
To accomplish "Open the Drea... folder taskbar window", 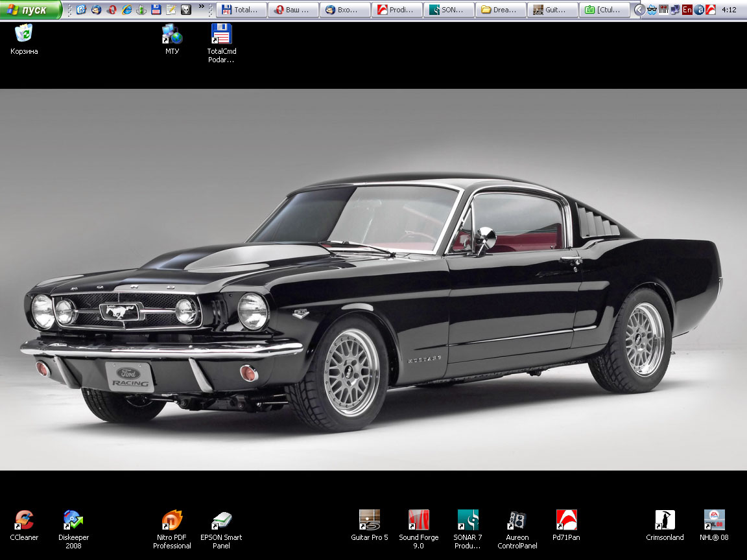I will coord(501,10).
